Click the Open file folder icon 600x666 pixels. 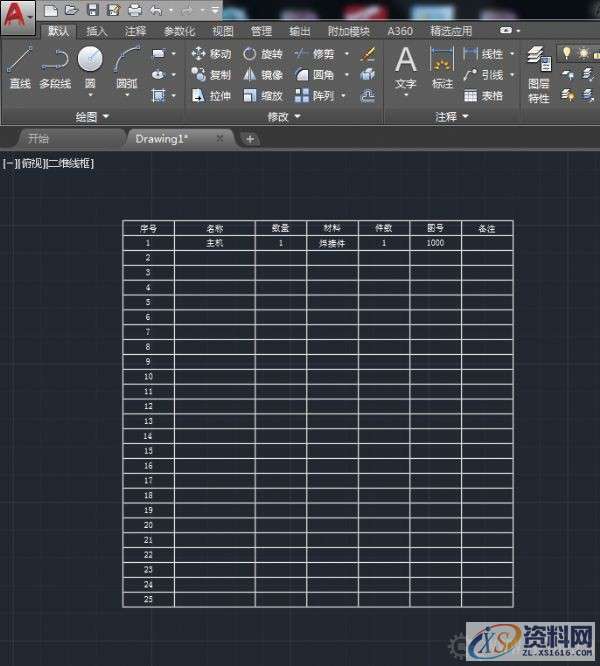[71, 10]
